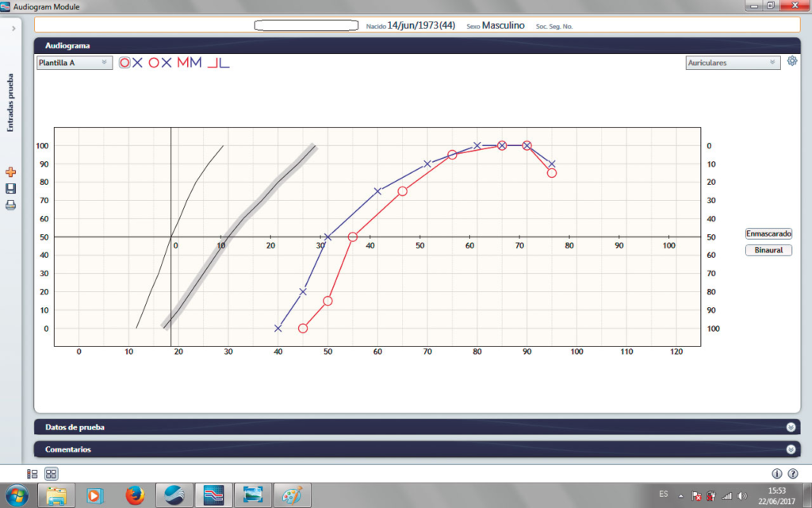Open the Auriculares transducer dropdown

click(x=733, y=63)
